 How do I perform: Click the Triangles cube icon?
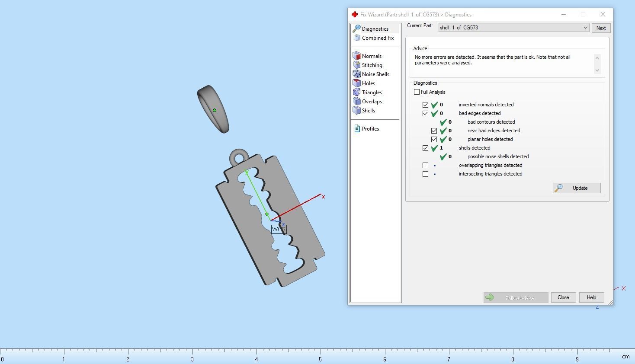357,93
